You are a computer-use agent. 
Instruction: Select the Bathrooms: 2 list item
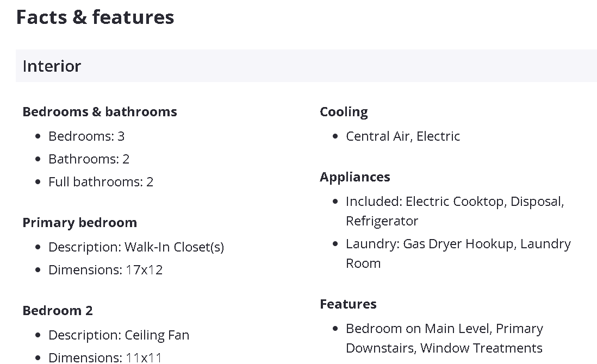point(89,159)
